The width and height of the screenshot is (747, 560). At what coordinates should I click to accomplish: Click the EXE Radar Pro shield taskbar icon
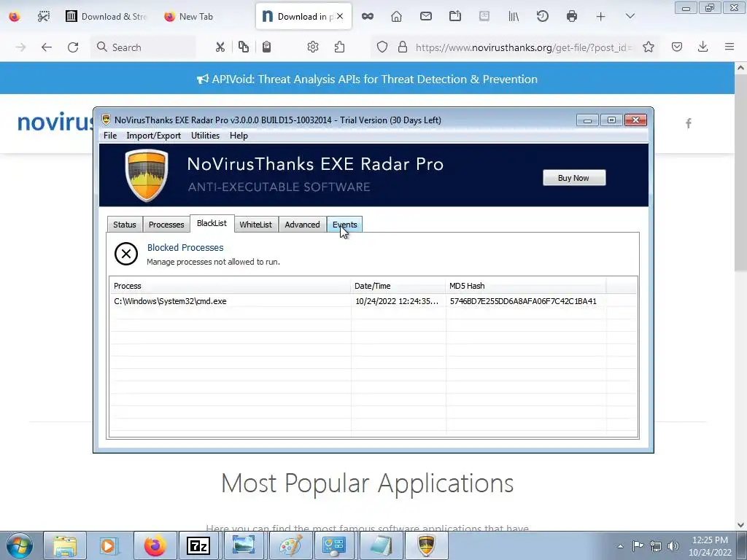426,545
